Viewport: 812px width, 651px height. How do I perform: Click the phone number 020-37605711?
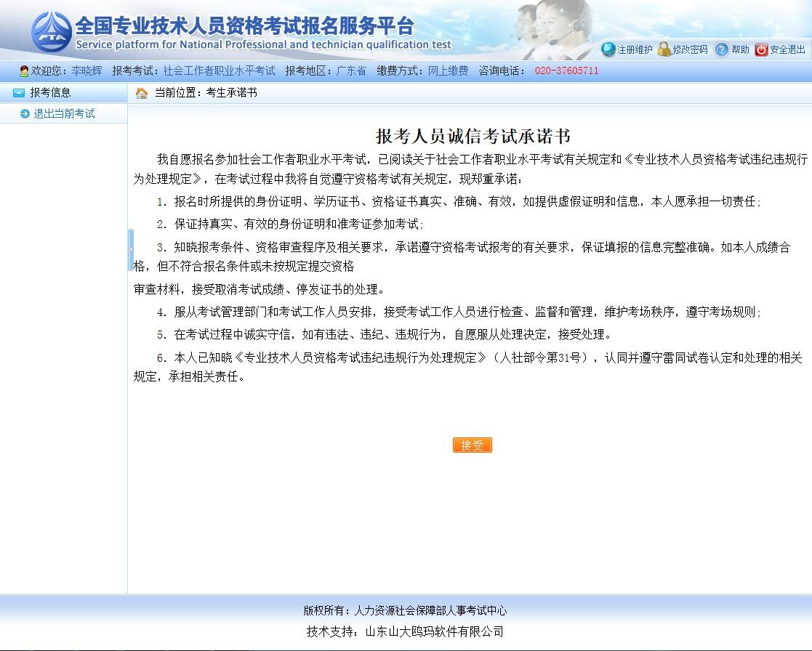point(566,71)
